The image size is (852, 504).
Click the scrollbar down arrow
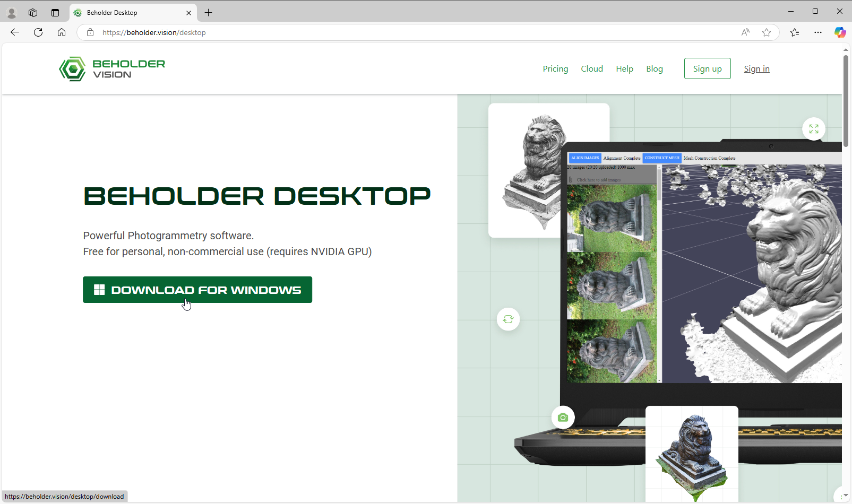846,496
